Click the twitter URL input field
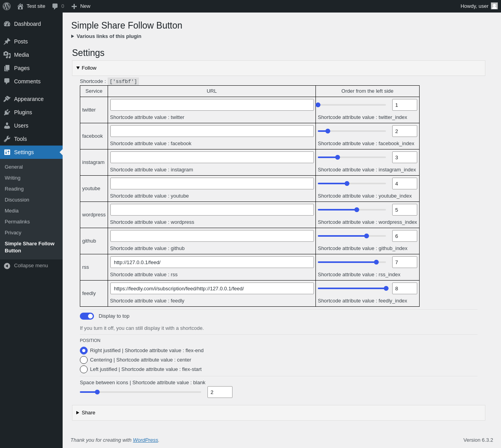501x448 pixels. 212,105
